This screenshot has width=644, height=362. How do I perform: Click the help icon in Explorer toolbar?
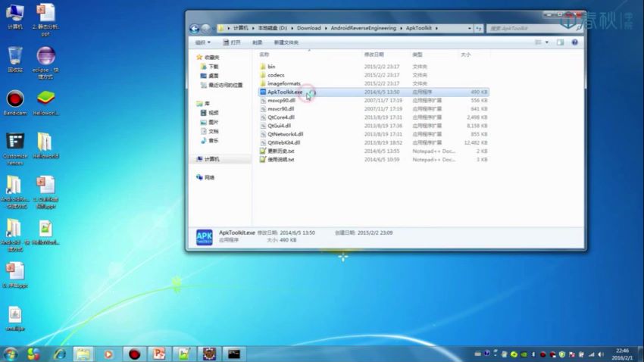(x=574, y=42)
